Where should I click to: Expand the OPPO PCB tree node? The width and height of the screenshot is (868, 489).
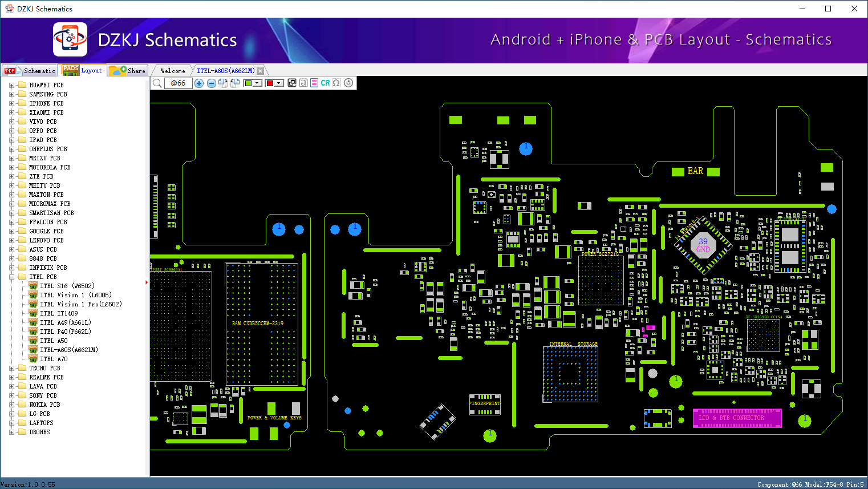click(x=11, y=131)
